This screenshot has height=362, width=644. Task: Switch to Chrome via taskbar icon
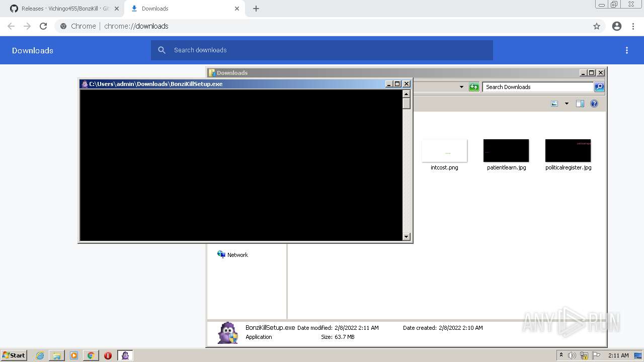point(91,355)
